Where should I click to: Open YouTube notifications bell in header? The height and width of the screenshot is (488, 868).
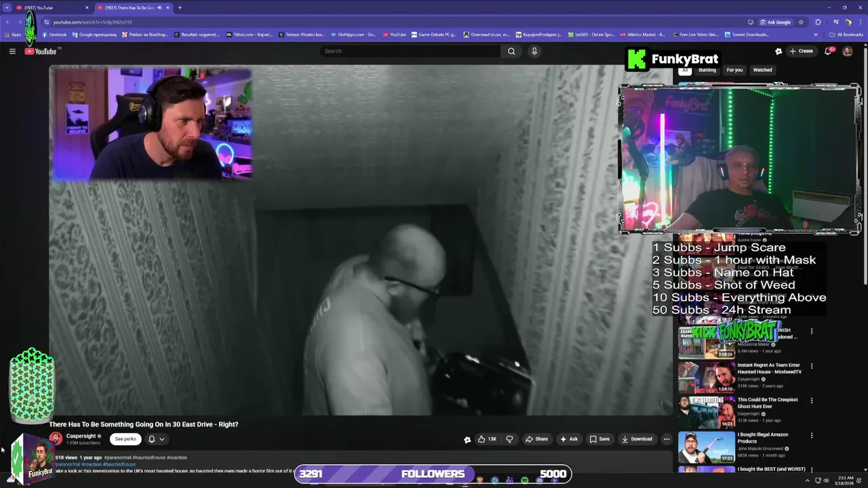point(829,51)
